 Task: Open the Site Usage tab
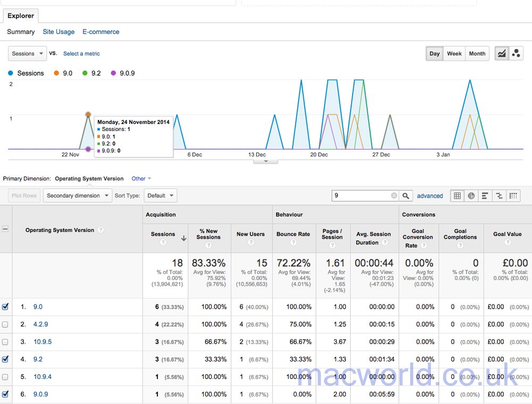pyautogui.click(x=59, y=32)
